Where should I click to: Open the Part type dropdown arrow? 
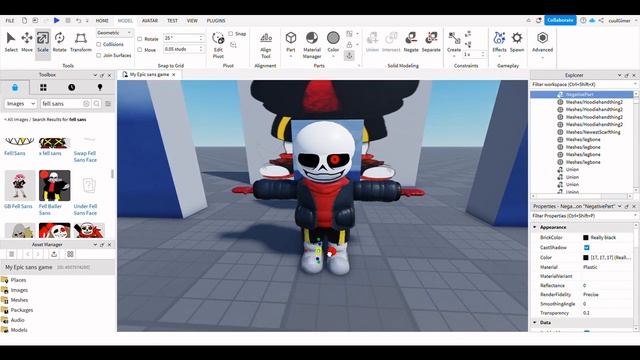(291, 56)
